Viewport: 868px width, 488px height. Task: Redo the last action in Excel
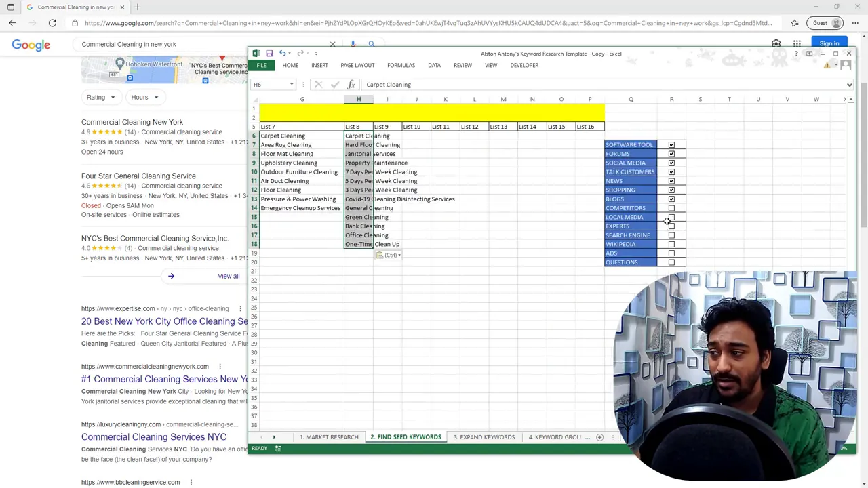click(300, 54)
